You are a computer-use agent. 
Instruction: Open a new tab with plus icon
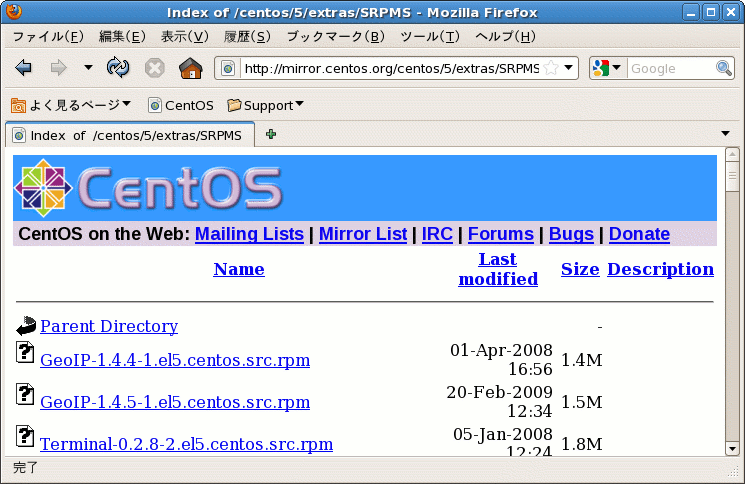(271, 134)
